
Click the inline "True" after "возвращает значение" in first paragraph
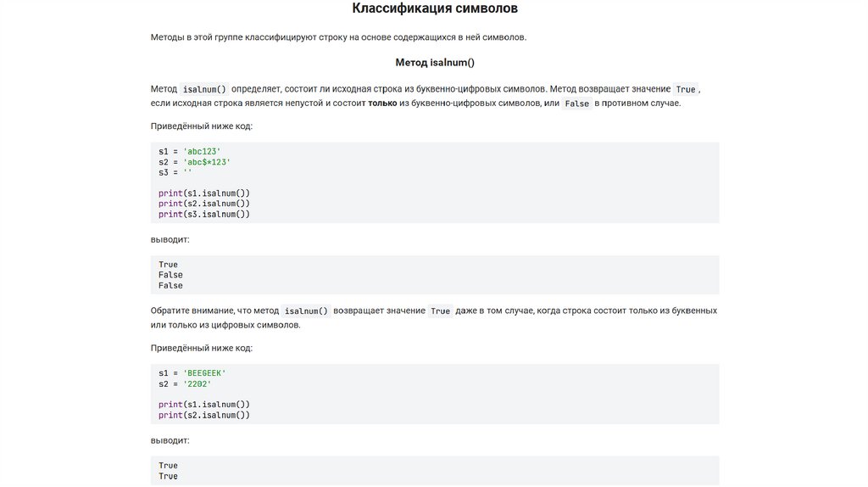pos(685,89)
